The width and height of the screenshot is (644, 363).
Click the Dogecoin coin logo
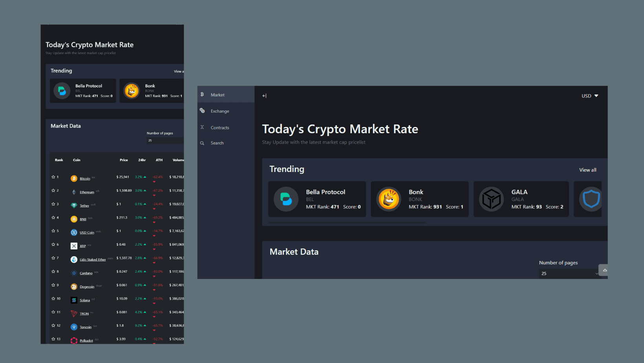(74, 287)
